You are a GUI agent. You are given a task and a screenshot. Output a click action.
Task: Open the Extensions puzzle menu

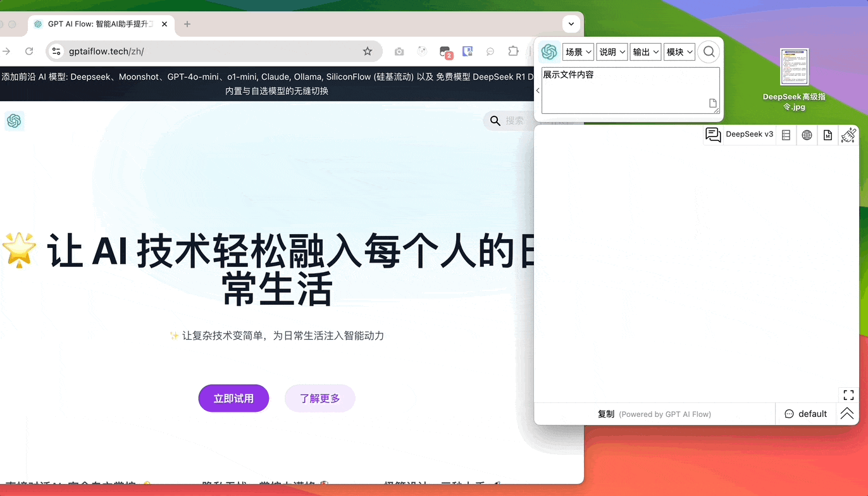coord(513,51)
